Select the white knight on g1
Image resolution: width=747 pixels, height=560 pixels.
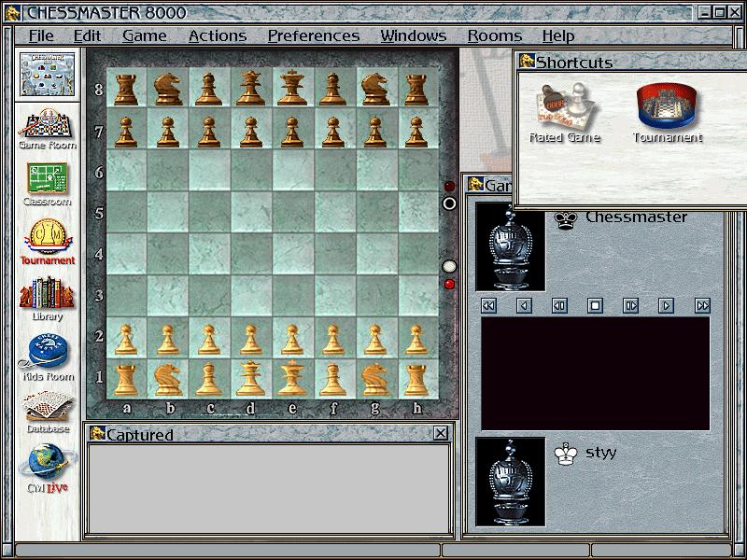tap(375, 380)
